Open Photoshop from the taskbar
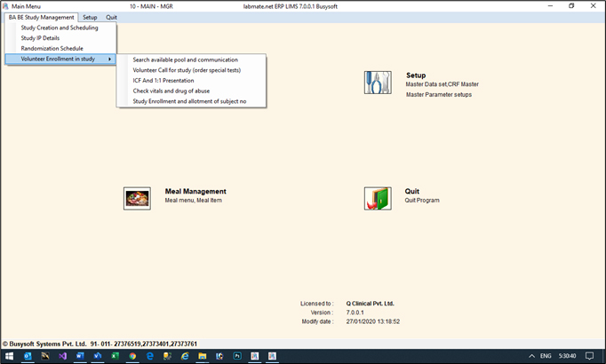606x364 pixels. (x=237, y=356)
